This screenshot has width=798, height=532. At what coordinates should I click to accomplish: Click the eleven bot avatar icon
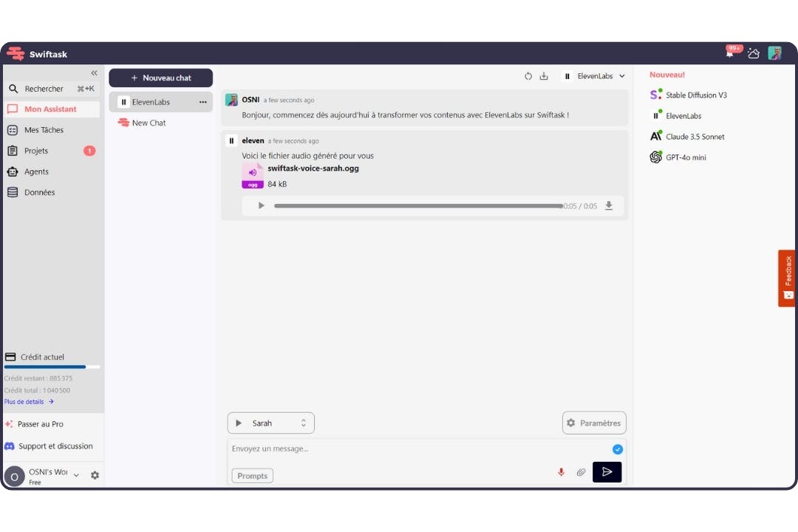(x=231, y=141)
